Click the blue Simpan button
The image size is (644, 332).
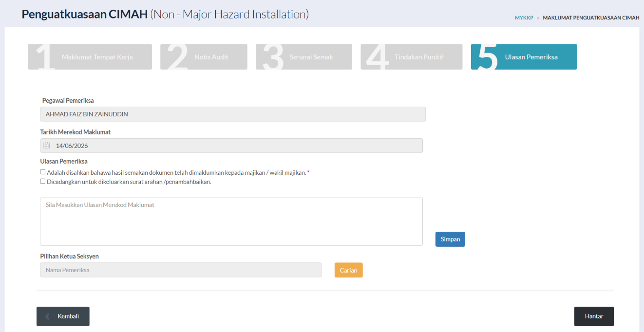click(x=450, y=239)
